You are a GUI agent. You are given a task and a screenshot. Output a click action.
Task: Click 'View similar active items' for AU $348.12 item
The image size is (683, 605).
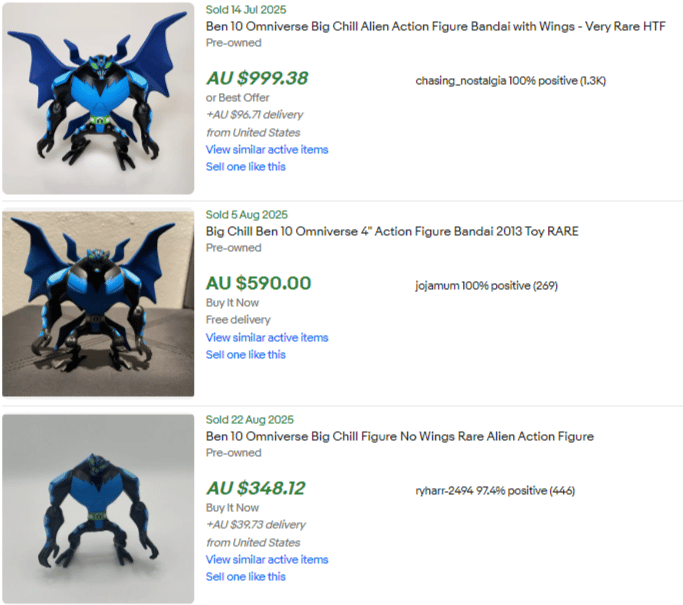(x=267, y=560)
